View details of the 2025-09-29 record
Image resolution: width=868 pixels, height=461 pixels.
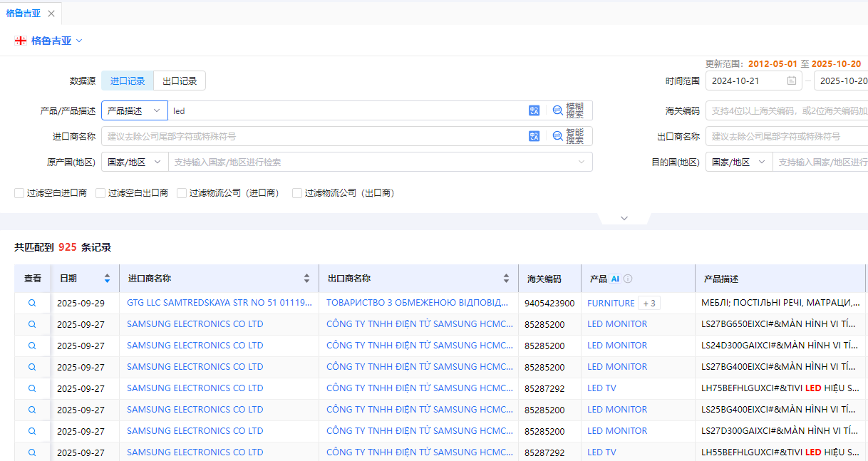[x=32, y=303]
